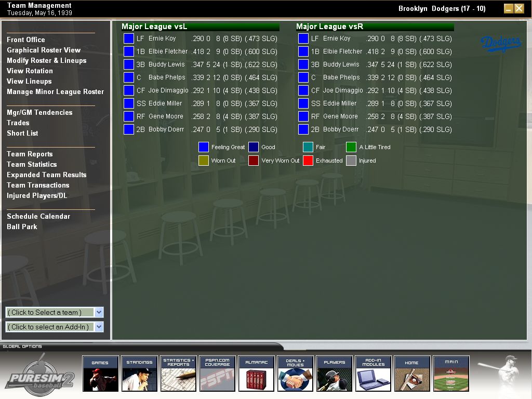Screen dimensions: 532x399
Task: Open Manage Minor League Roster
Action: click(x=55, y=91)
